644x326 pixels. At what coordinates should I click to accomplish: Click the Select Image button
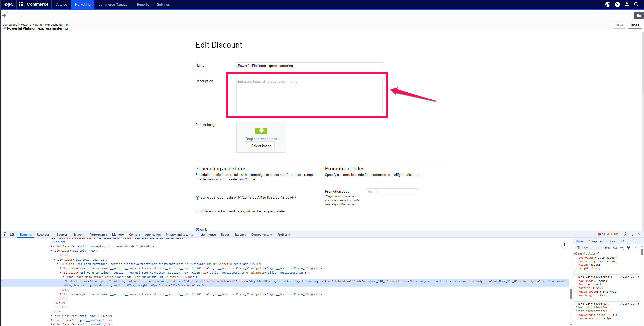pyautogui.click(x=261, y=146)
